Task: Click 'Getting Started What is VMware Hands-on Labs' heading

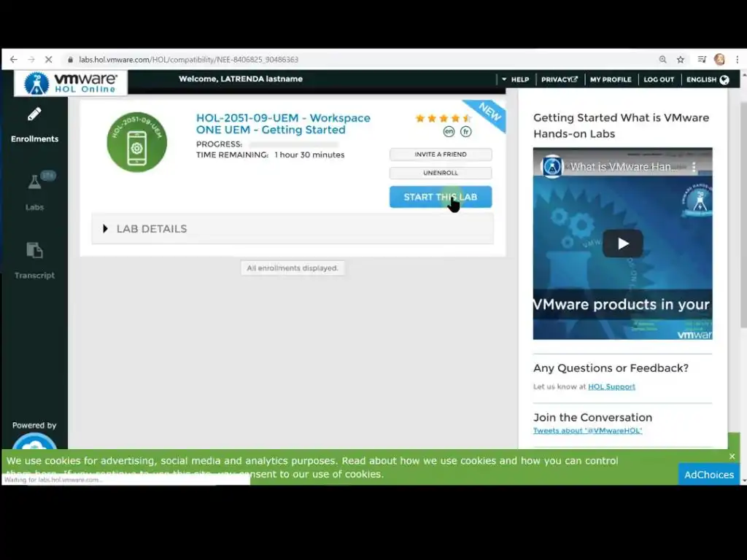Action: click(622, 125)
